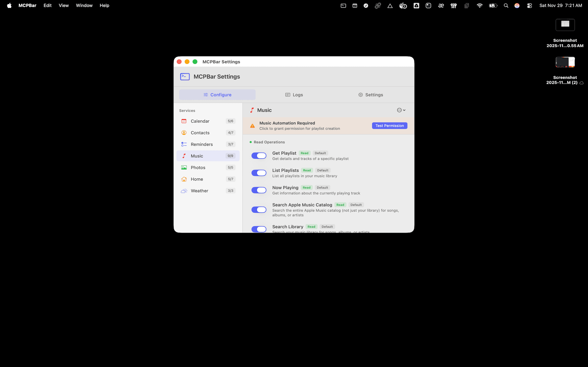Open Photos service via its picture icon
The height and width of the screenshot is (367, 588).
click(184, 167)
